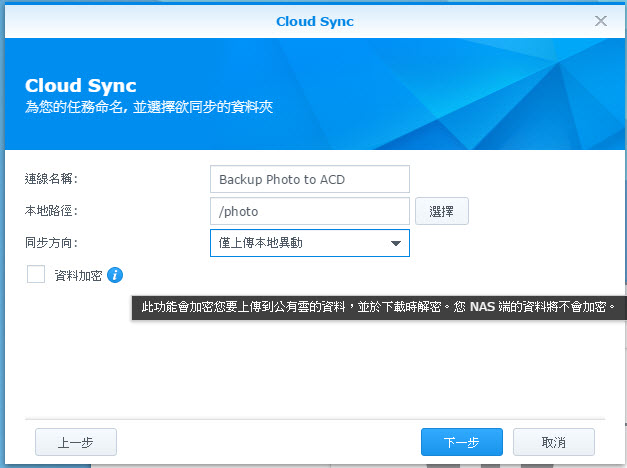This screenshot has width=627, height=468.
Task: Focus the 連線名稱 text field
Action: click(310, 179)
